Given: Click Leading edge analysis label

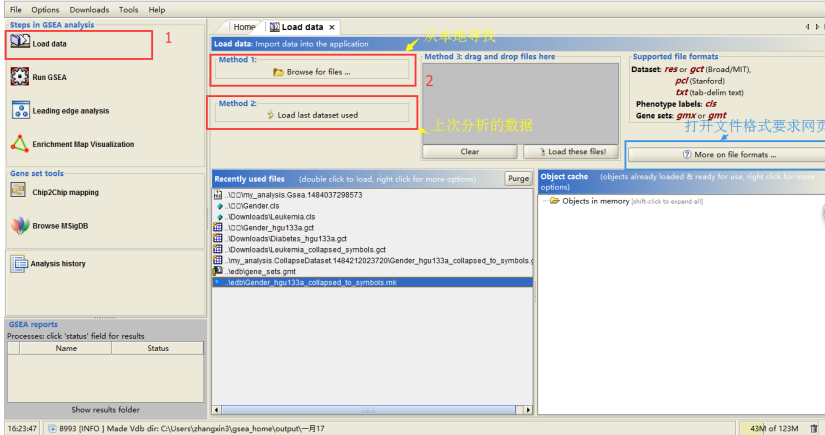Looking at the screenshot, I should pos(71,111).
